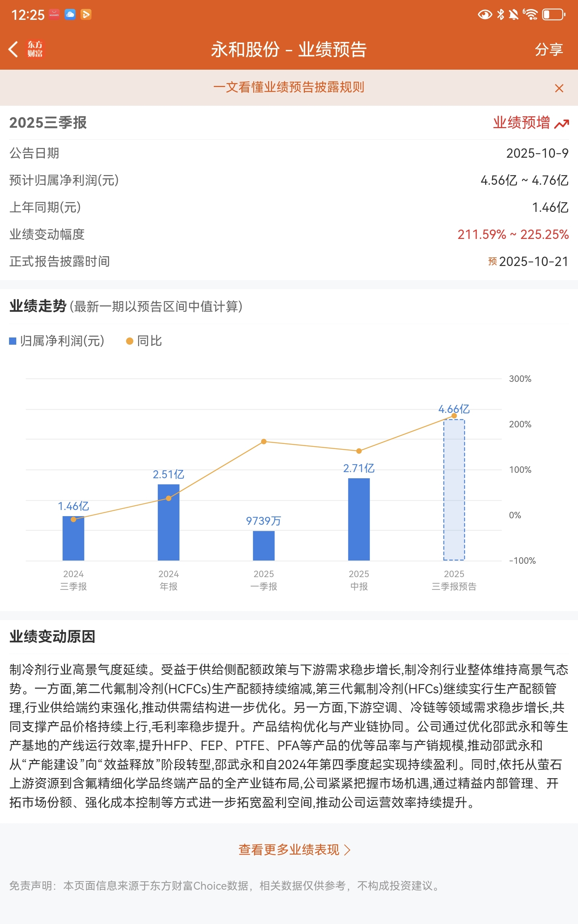
Task: Open 一文看懂业绩预告披露规则 banner link
Action: coord(289,87)
